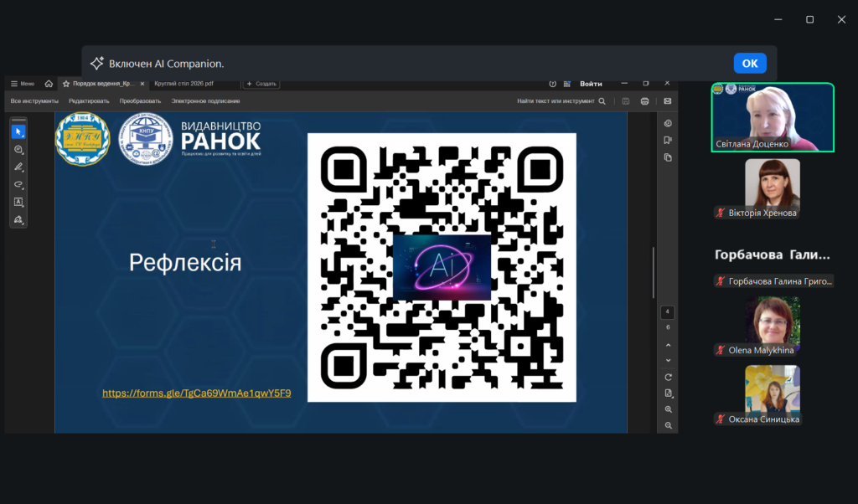Screen dimensions: 858x504
Task: Click the current page number field
Action: pyautogui.click(x=668, y=312)
